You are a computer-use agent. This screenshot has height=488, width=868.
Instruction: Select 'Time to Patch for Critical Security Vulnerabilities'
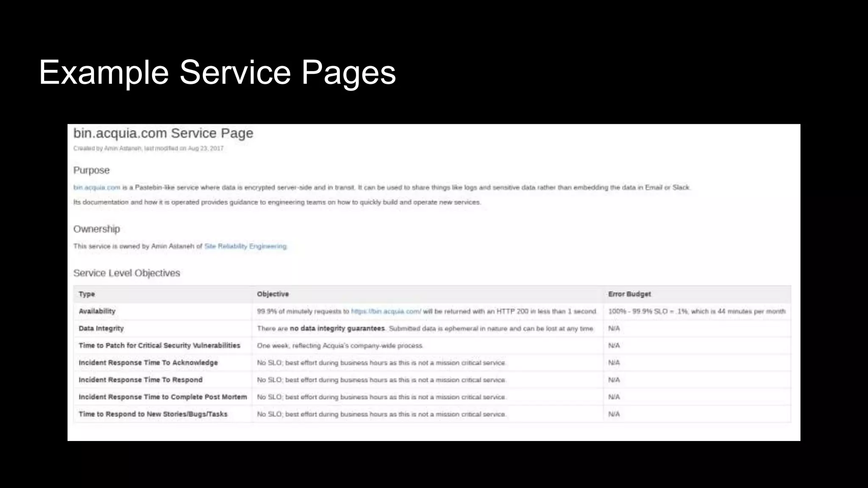point(159,346)
